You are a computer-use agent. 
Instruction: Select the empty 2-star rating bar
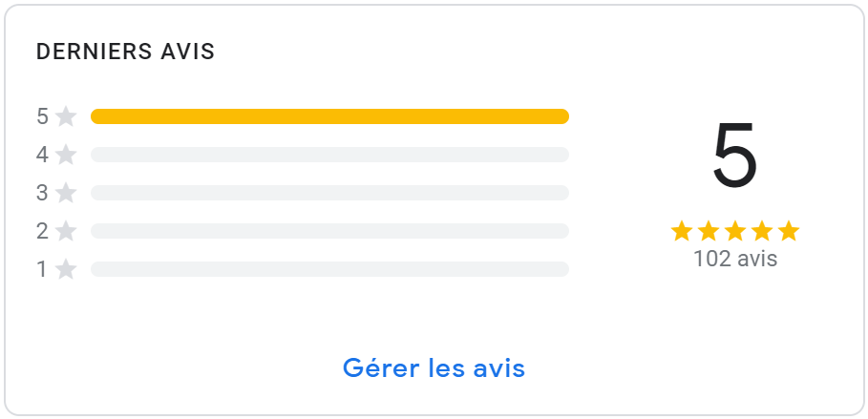point(329,231)
